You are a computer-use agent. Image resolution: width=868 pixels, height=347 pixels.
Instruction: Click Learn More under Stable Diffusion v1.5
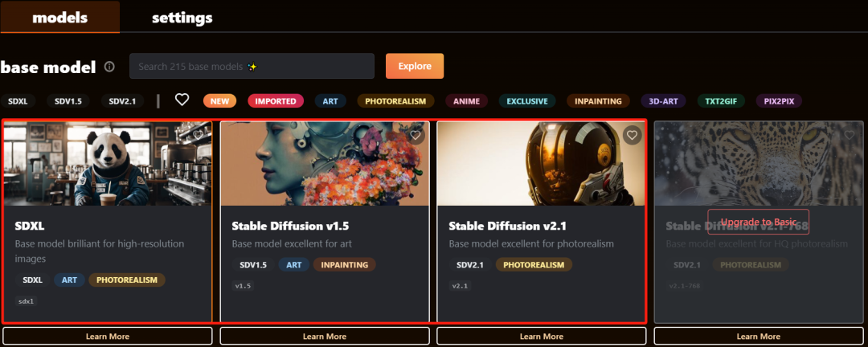point(325,336)
